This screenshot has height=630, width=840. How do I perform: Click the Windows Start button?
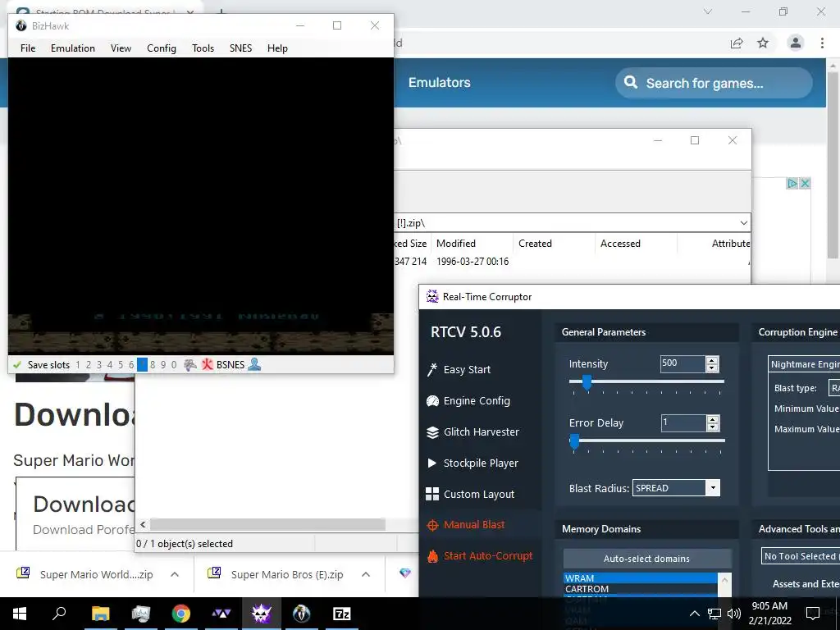pos(20,614)
